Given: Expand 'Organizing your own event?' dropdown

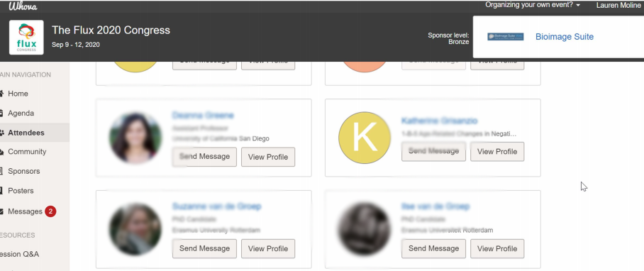Looking at the screenshot, I should point(533,5).
